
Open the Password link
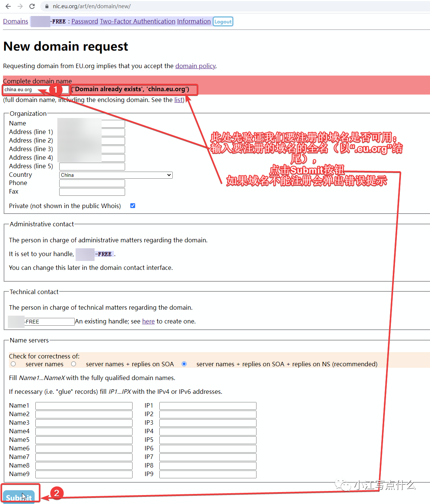tap(85, 21)
